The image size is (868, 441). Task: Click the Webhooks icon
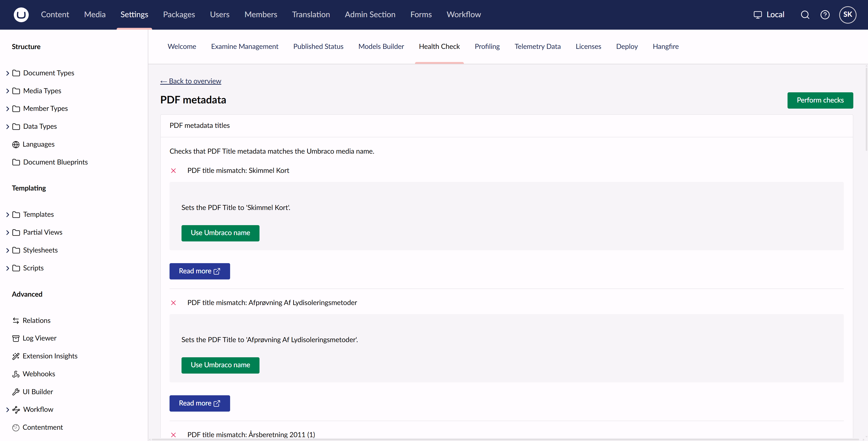[16, 374]
